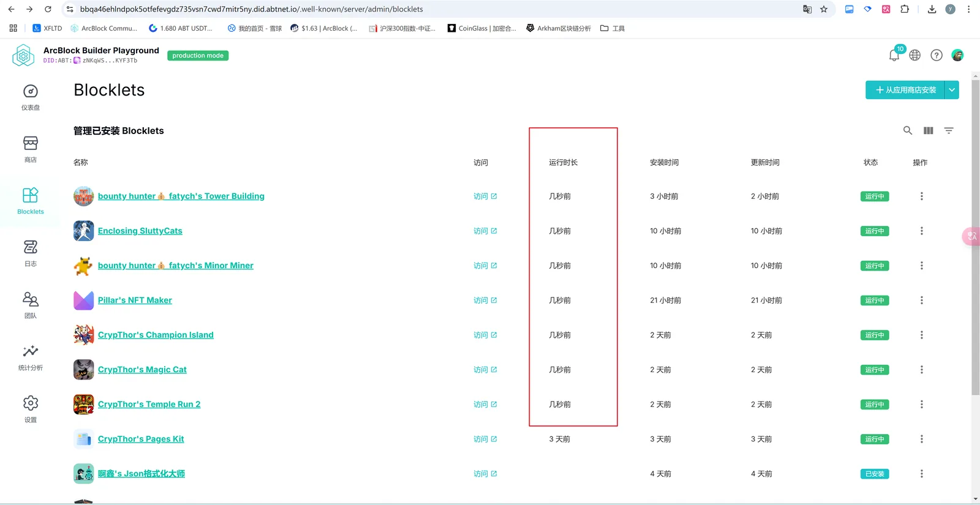This screenshot has height=505, width=980.
Task: Open the notifications bell icon
Action: pos(894,55)
